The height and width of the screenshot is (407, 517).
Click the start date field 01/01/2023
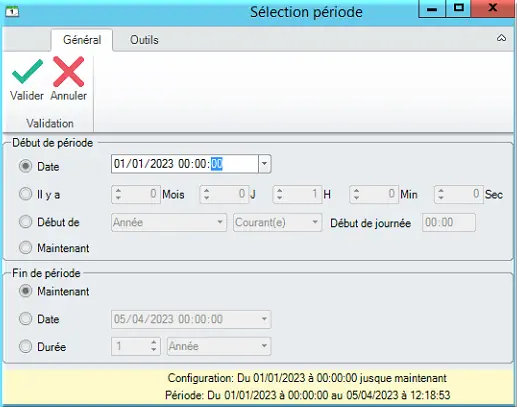tap(185, 164)
